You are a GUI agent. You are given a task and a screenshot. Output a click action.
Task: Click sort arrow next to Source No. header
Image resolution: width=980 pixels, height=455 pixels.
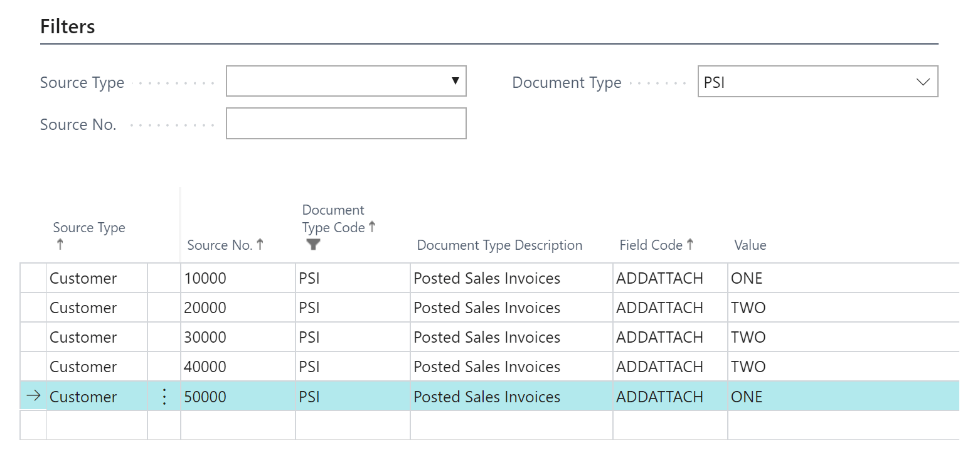click(260, 245)
